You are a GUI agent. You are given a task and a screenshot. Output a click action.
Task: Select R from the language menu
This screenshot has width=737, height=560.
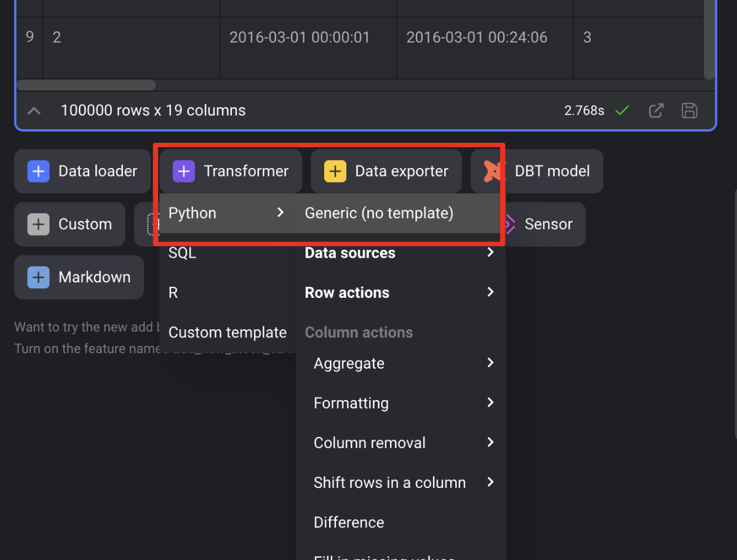tap(173, 292)
